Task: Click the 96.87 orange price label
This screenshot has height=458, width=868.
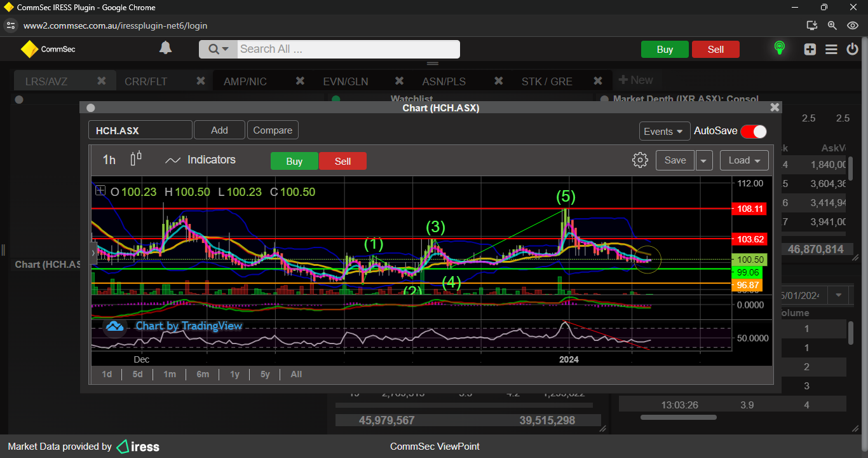Action: tap(748, 285)
